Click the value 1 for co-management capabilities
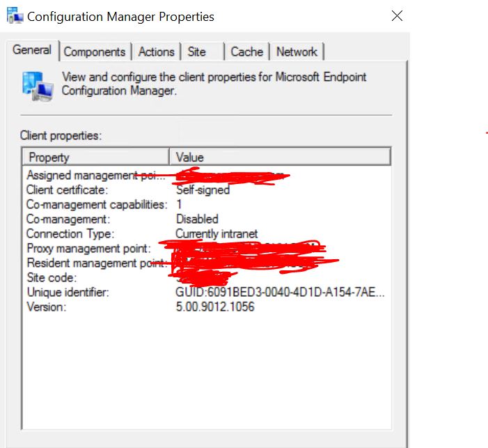The height and width of the screenshot is (448, 488). (179, 205)
